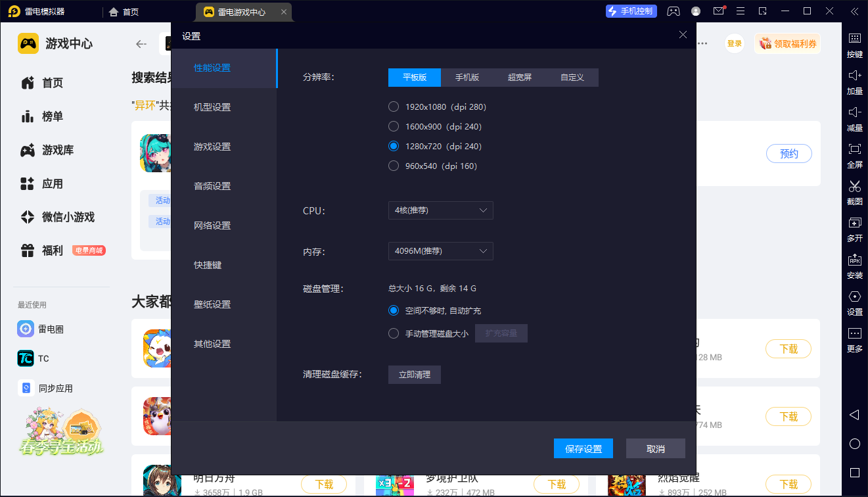Tap the Android recent apps square
The image size is (868, 497).
coord(855,473)
